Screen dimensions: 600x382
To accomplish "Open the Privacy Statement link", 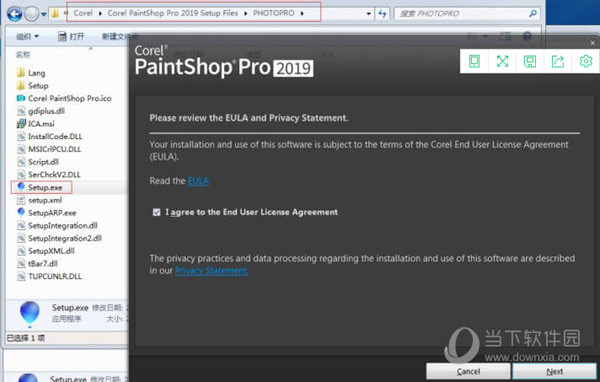I will 212,271.
